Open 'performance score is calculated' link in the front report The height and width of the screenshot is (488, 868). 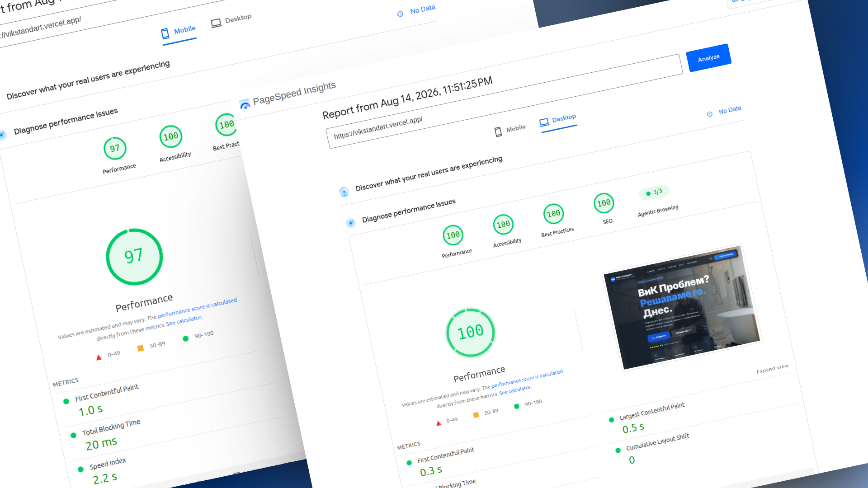pyautogui.click(x=527, y=379)
